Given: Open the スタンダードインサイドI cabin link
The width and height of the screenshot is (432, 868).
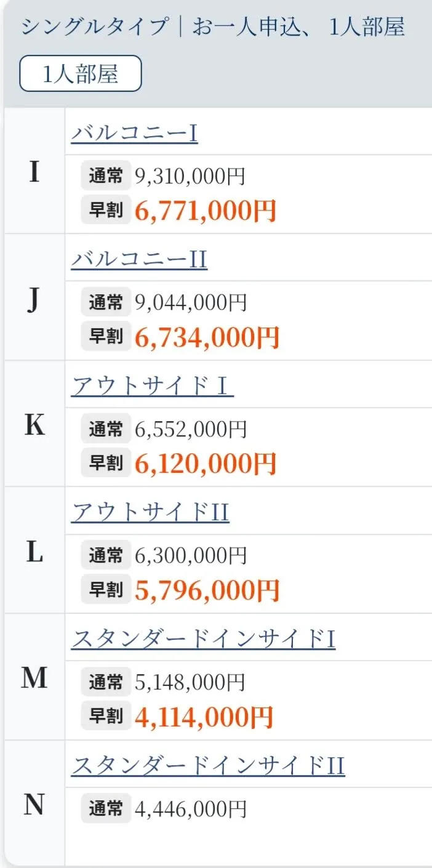Looking at the screenshot, I should coord(204,639).
